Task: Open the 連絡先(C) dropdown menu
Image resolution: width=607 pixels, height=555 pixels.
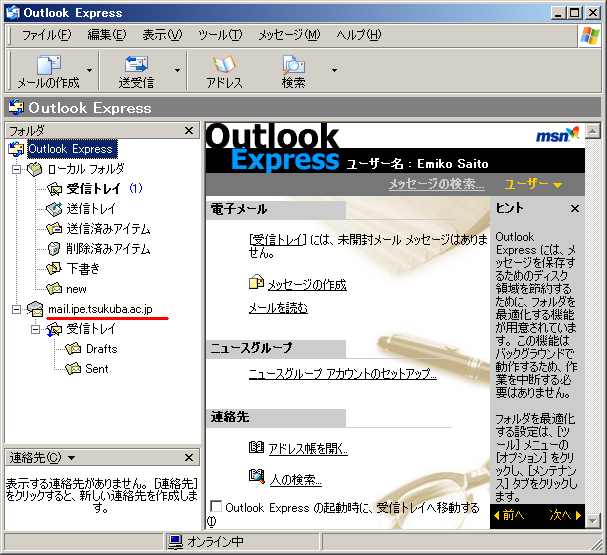Action: pyautogui.click(x=42, y=458)
